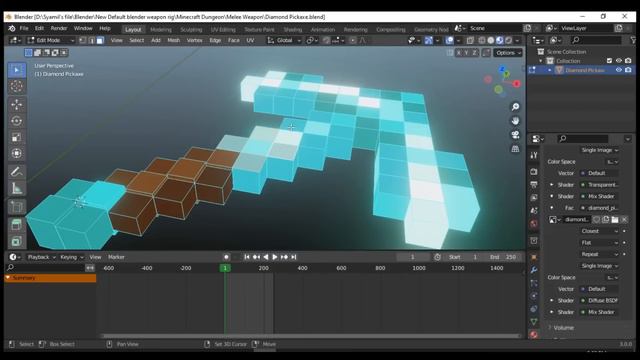The height and width of the screenshot is (360, 640).
Task: Open the Options dropdown in viewport
Action: 508,53
